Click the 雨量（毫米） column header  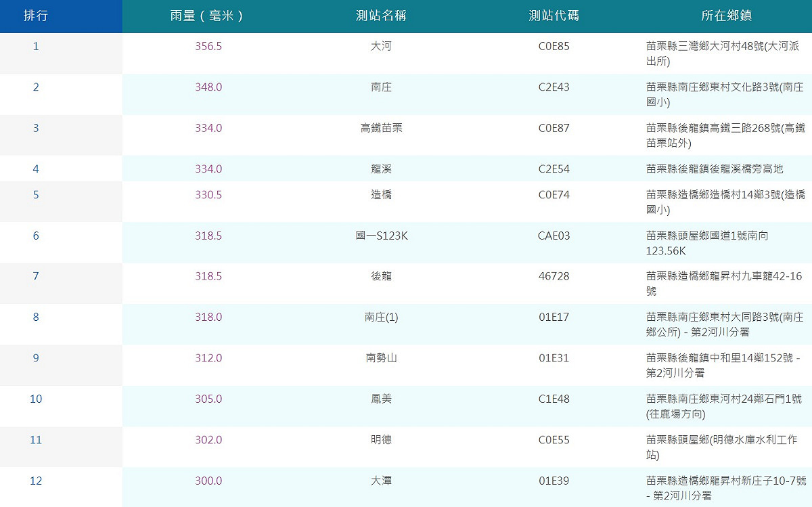(x=207, y=16)
